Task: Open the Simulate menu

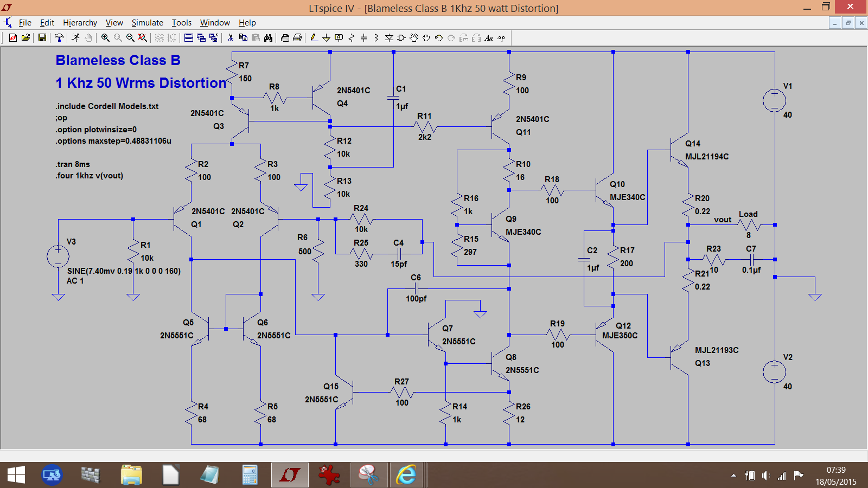Action: [147, 23]
